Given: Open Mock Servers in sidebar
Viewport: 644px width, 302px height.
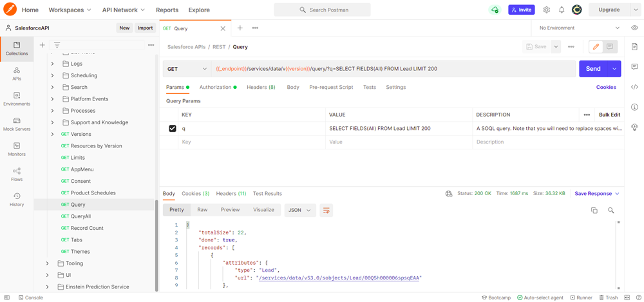Looking at the screenshot, I should (17, 124).
